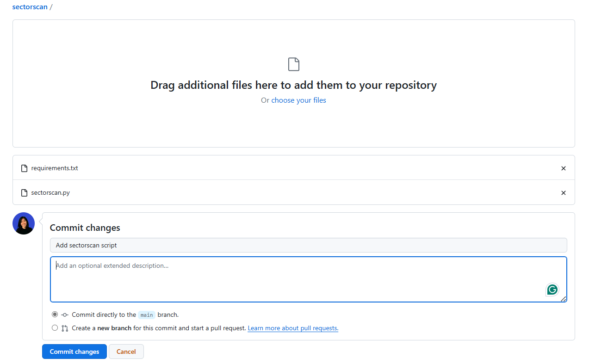Follow the Learn more about pull requests link

(x=292, y=328)
